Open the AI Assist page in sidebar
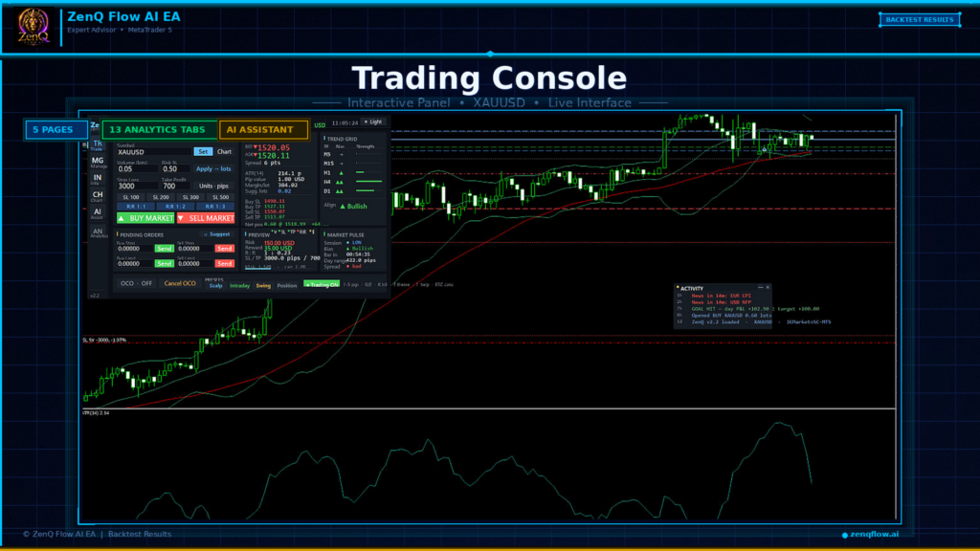This screenshot has height=551, width=980. pos(97,213)
